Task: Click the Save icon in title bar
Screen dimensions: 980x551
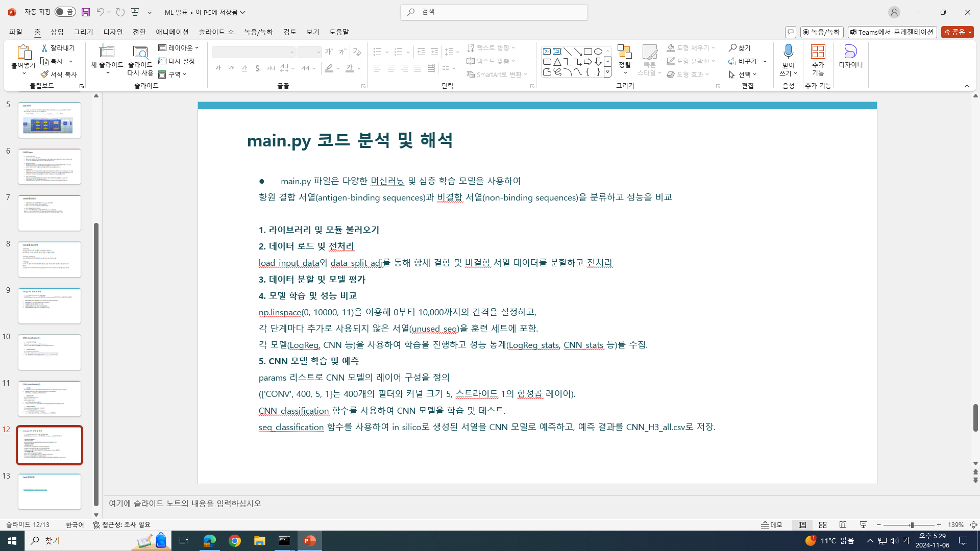Action: [x=86, y=12]
